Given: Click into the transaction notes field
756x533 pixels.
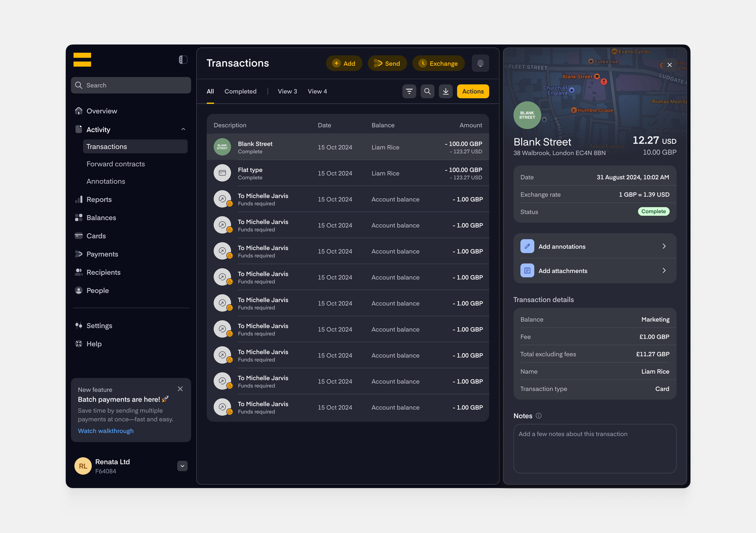Looking at the screenshot, I should coord(595,448).
